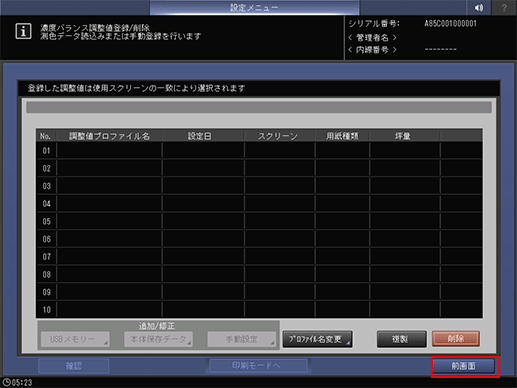Viewport: 517px width, 388px height.
Task: Click the 内線番号 label
Action: coord(372,50)
